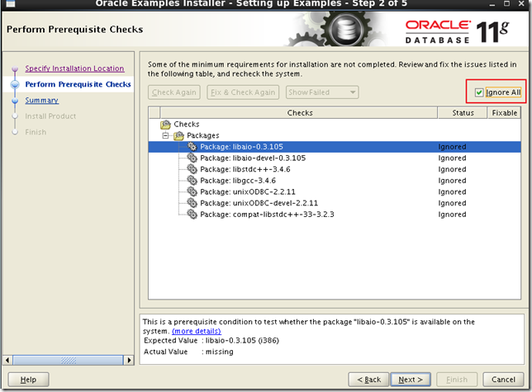Viewport: 532px width, 392px height.
Task: Select the highlighted Package: libaio-0.3.105 row
Action: (335, 147)
